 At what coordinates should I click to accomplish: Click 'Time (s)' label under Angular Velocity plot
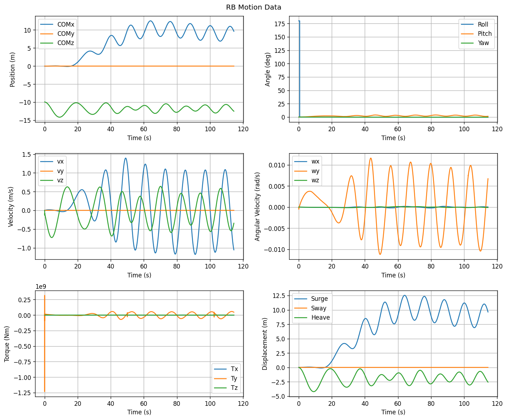point(393,275)
